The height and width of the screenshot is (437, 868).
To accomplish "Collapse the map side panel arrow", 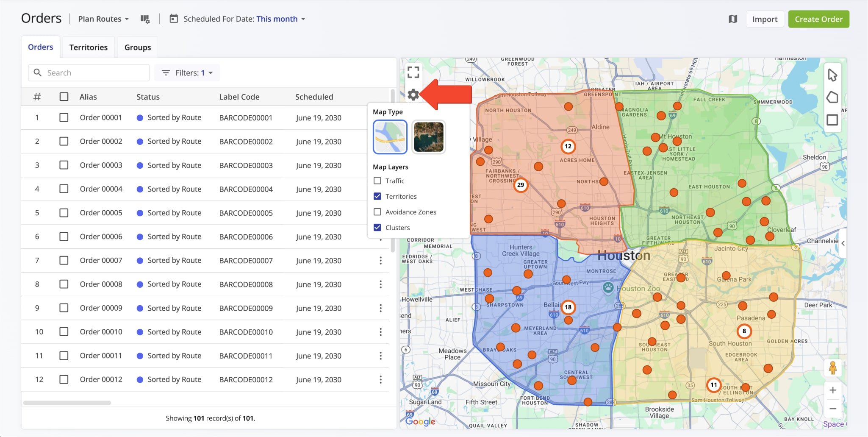I will coord(843,243).
